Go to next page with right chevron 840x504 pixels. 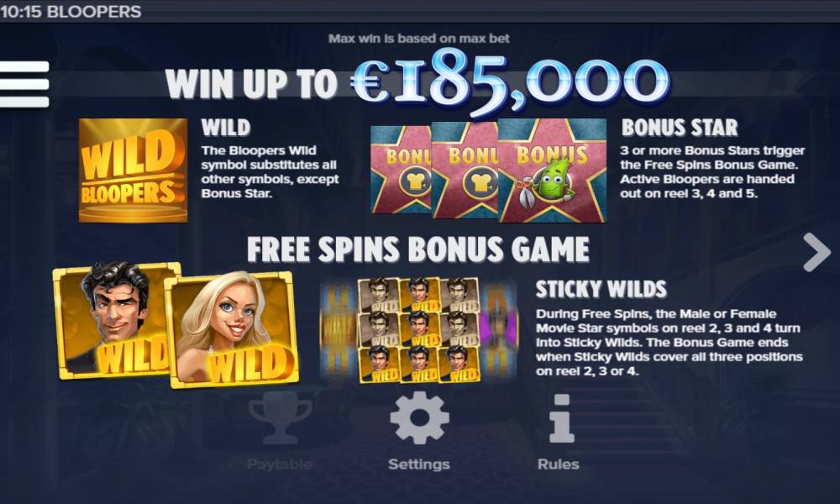pos(817,252)
